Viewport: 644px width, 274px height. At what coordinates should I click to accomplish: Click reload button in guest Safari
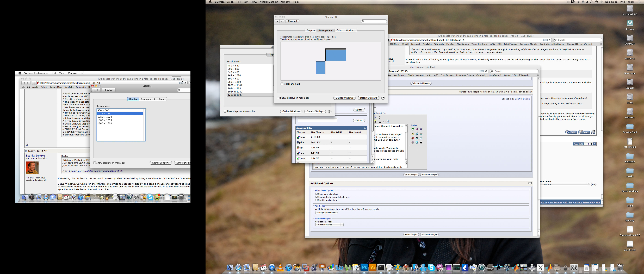185,83
